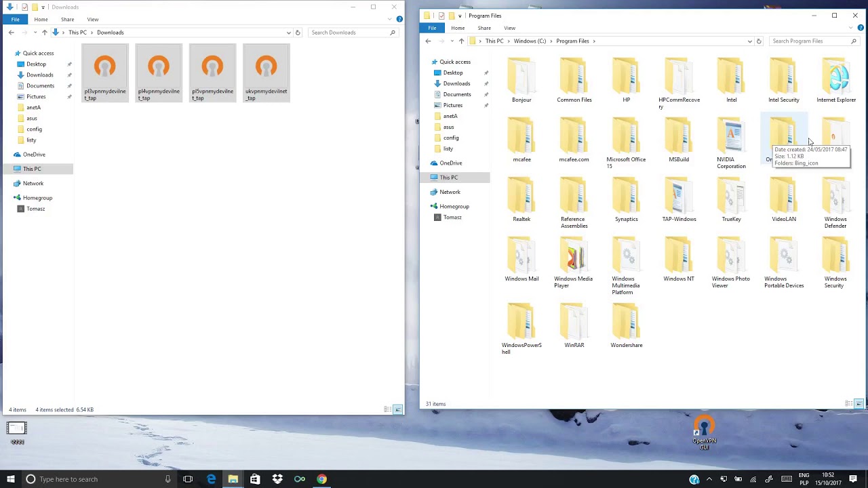Open the Microsoft Office 15 folder

626,144
